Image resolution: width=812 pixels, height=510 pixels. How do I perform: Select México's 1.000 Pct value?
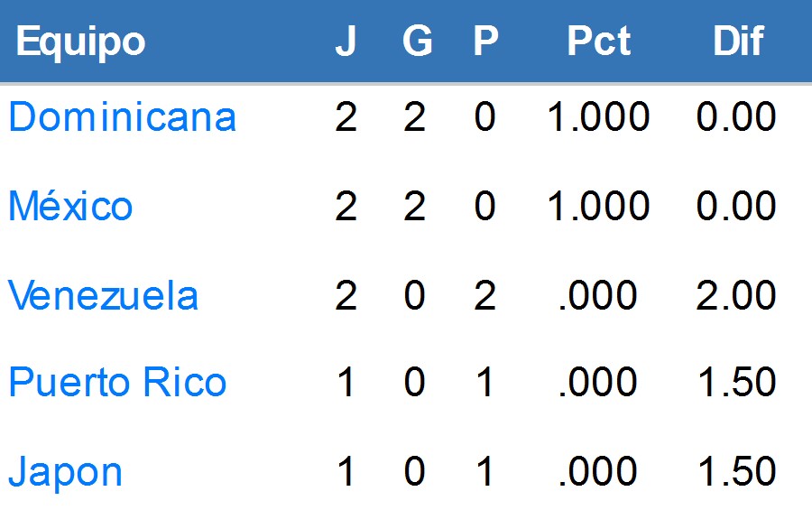click(598, 206)
